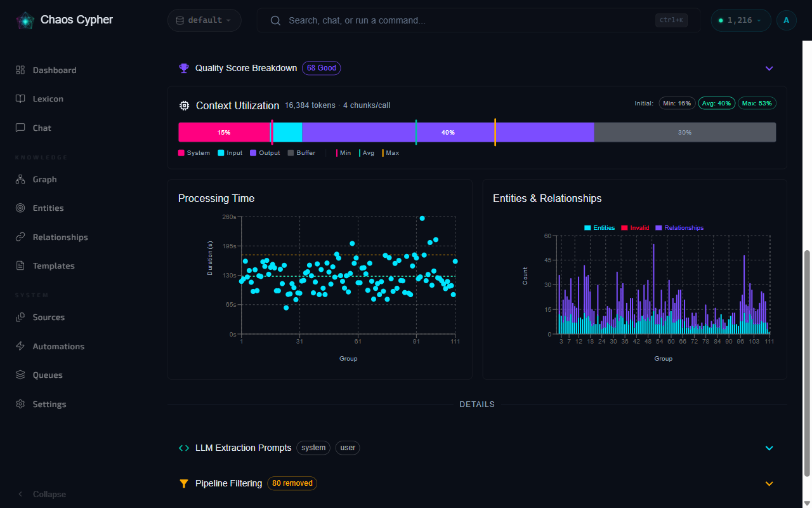812x508 pixels.
Task: Open the Relationships page
Action: coord(60,237)
